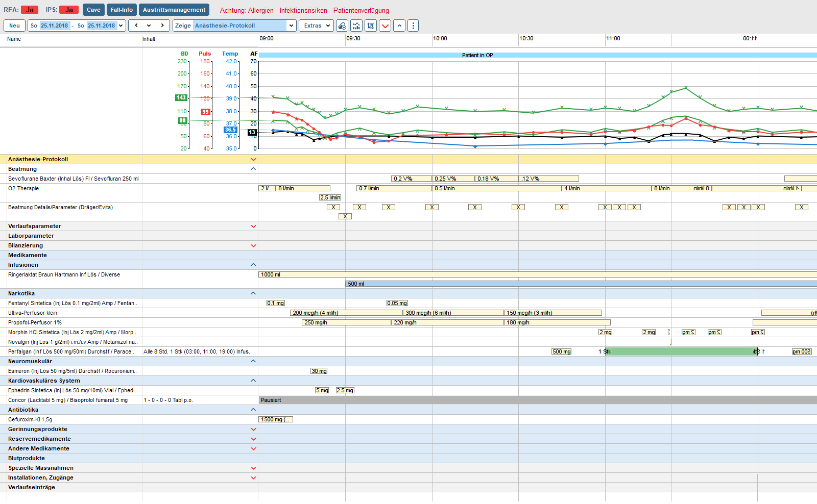Click the crop view toolbar icon
Viewport: 817px width, 504px height.
371,26
